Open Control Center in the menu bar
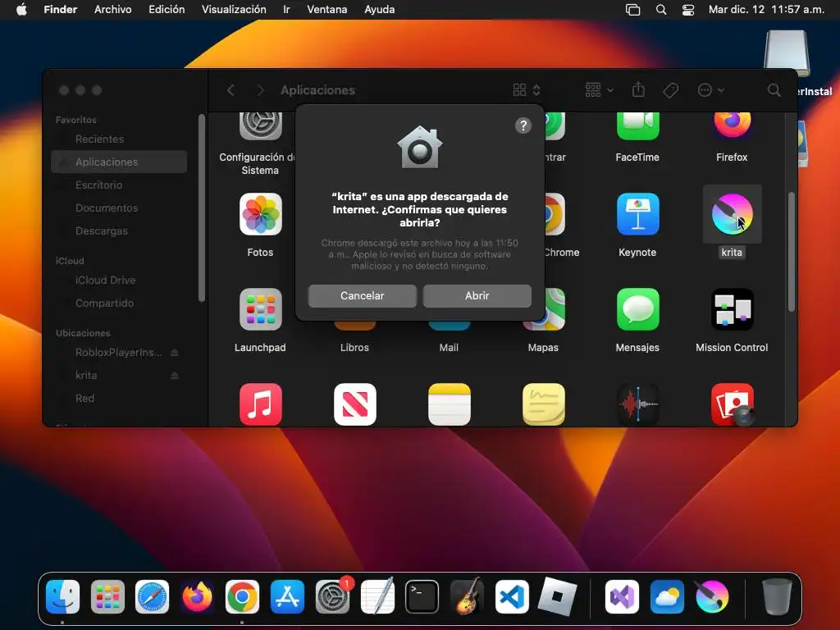Screen dimensions: 840x630 coord(688,10)
